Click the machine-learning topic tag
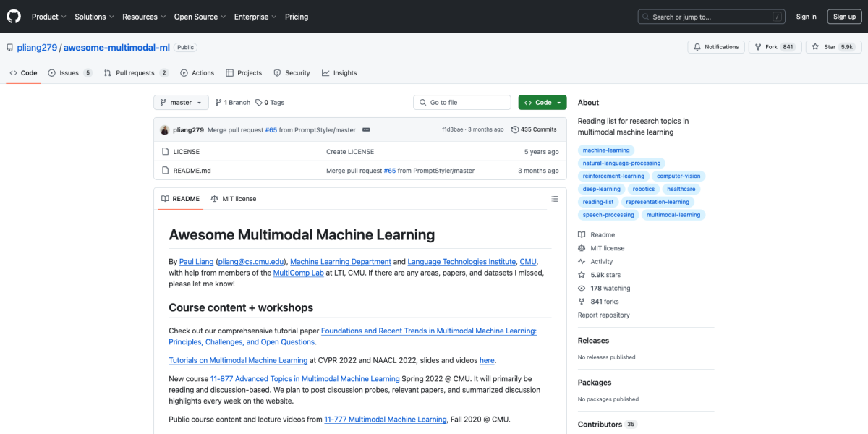This screenshot has height=434, width=868. pos(606,150)
